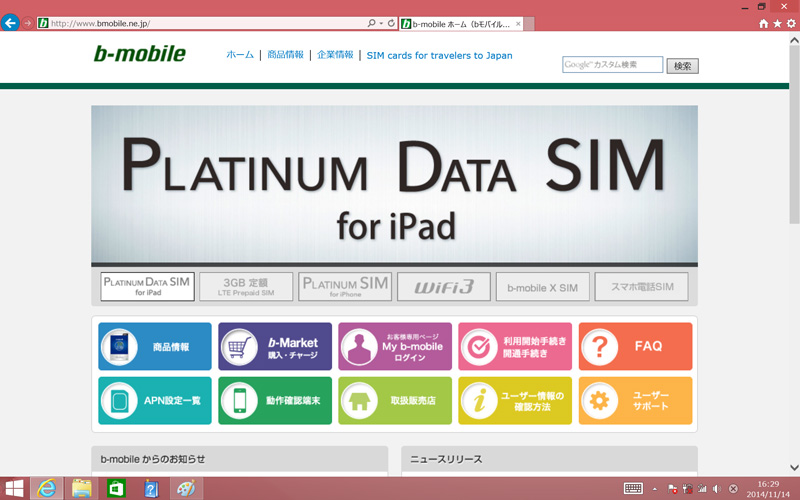
Task: Open a new blank tab
Action: click(x=529, y=23)
